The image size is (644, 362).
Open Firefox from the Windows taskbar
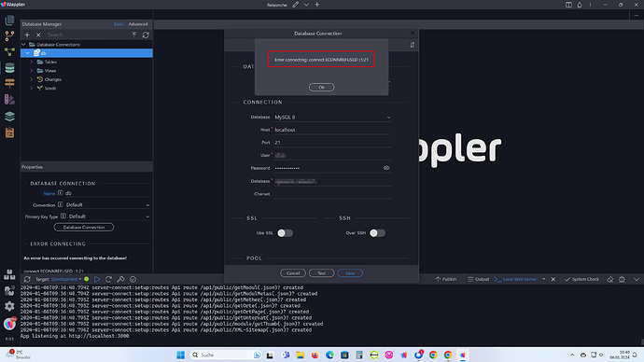tap(315, 355)
